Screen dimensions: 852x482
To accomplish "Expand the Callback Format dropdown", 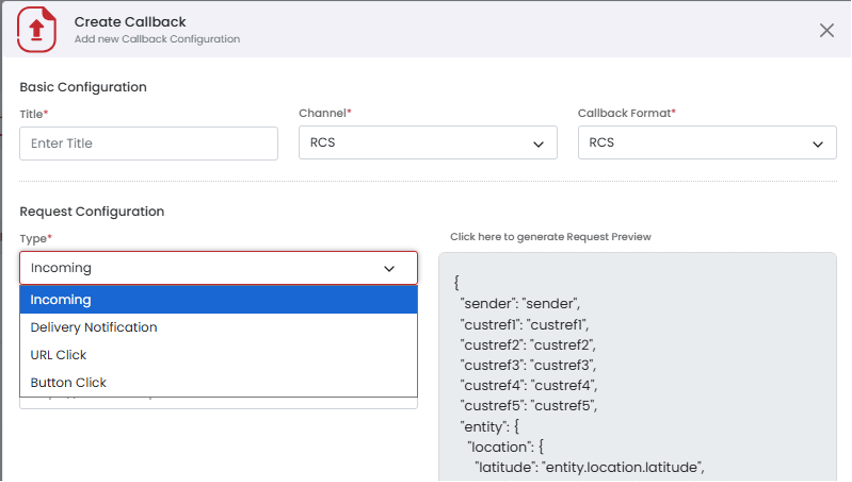I will click(x=707, y=142).
